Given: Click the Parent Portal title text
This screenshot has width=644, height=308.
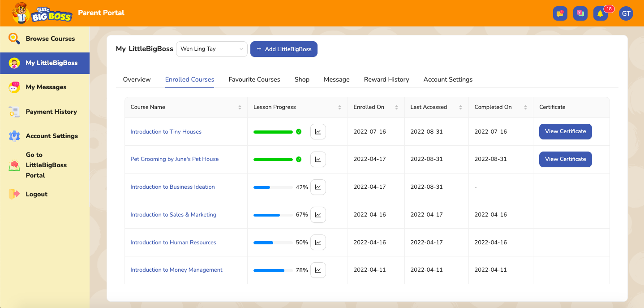Looking at the screenshot, I should (101, 13).
